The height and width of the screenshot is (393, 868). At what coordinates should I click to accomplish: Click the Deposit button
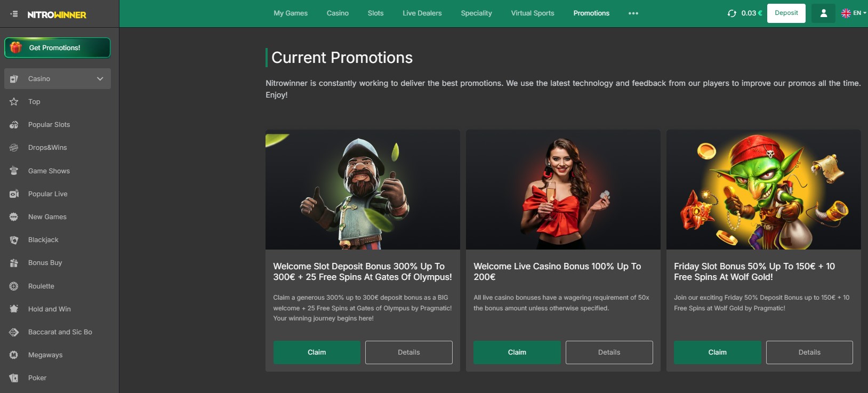click(786, 13)
